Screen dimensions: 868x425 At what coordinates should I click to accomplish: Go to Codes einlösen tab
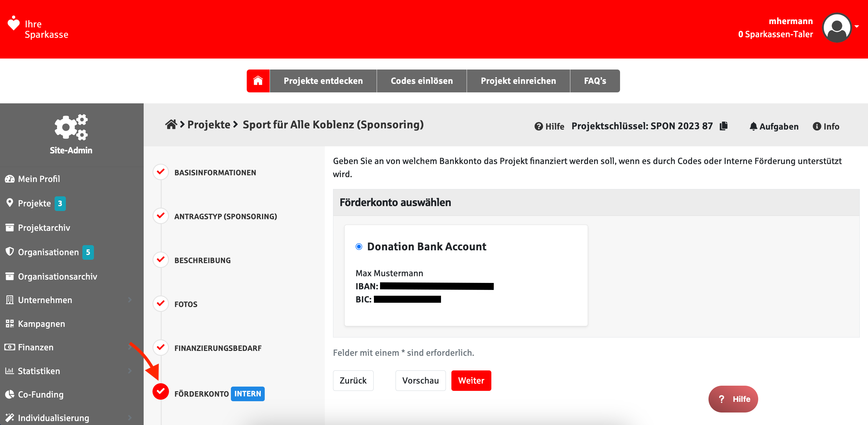click(x=421, y=81)
